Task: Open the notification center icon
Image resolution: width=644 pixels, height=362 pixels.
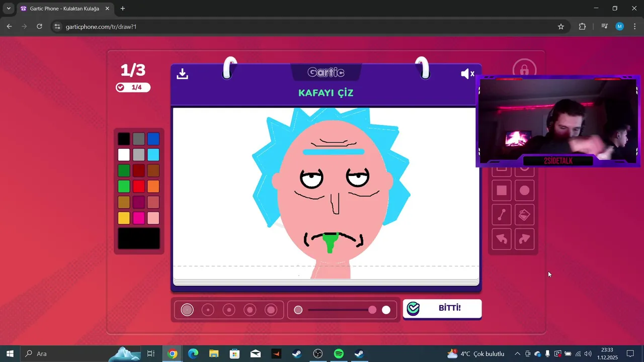Action: click(x=630, y=354)
